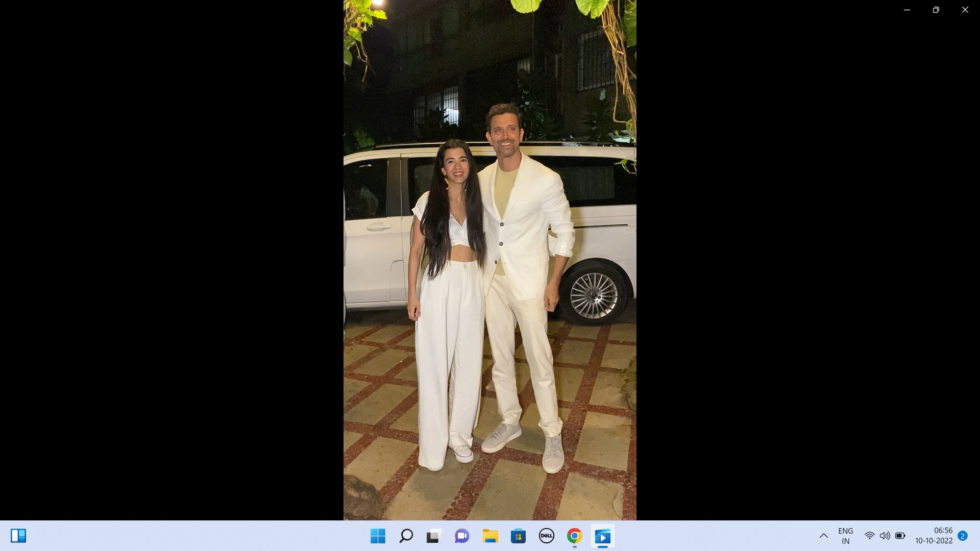This screenshot has width=980, height=551.
Task: Open notification center badge
Action: coord(963,536)
